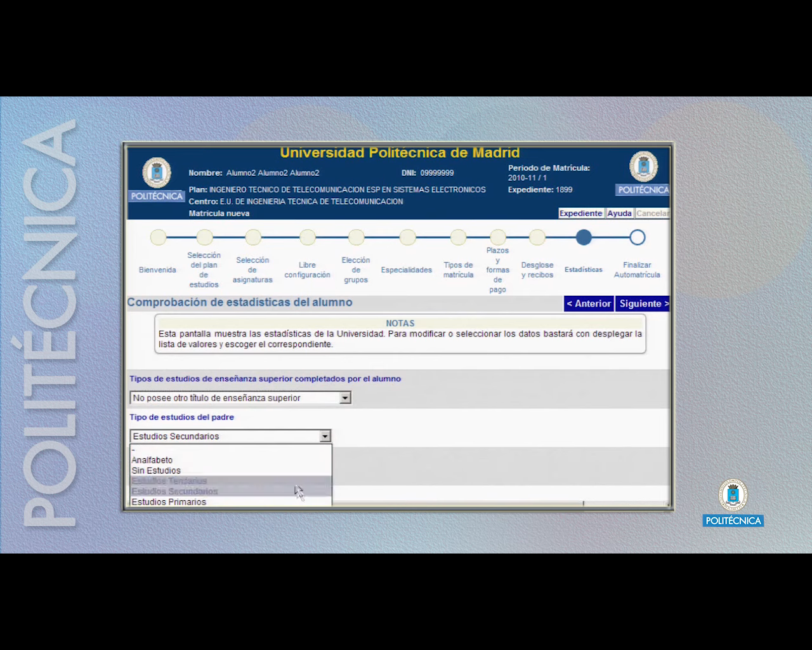
Task: Select the Sin Estudios option
Action: click(231, 470)
